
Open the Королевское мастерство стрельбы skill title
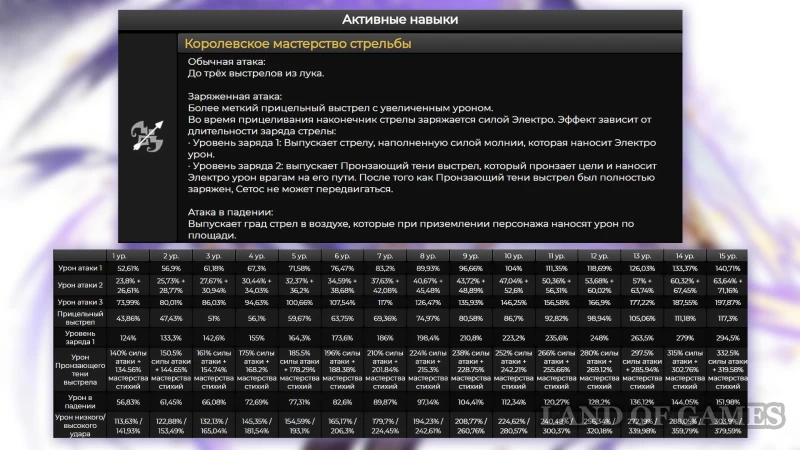click(297, 44)
